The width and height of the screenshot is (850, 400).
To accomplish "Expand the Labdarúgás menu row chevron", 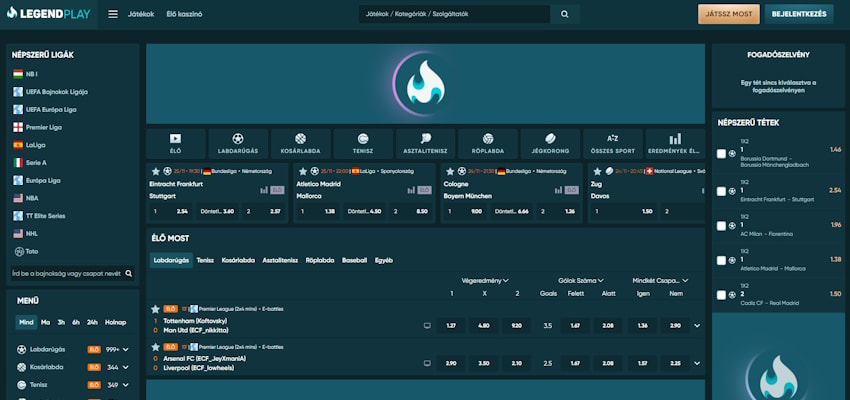I will click(126, 350).
